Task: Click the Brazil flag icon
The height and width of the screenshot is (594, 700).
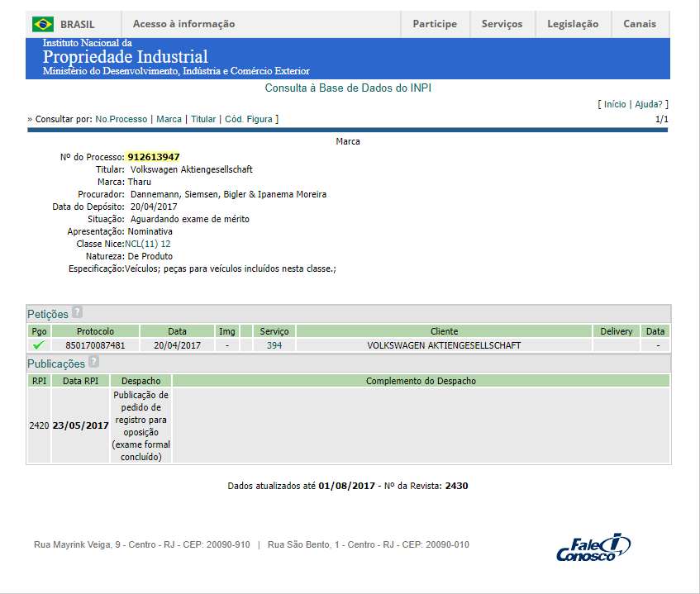Action: tap(43, 24)
